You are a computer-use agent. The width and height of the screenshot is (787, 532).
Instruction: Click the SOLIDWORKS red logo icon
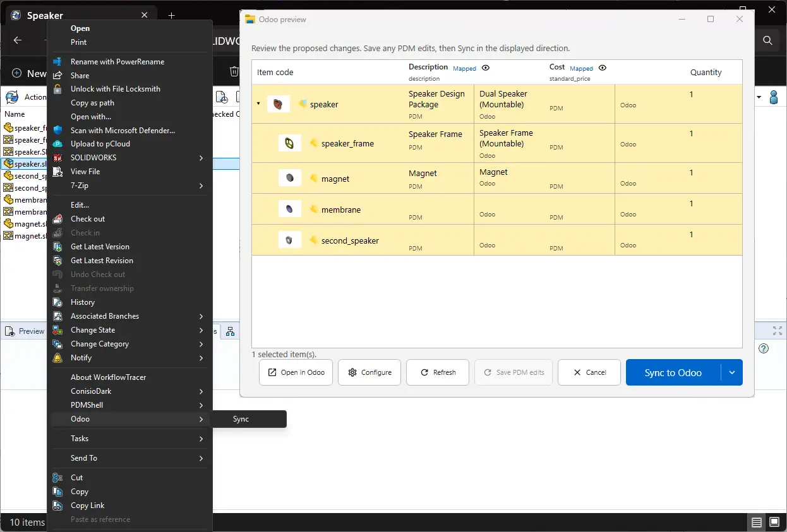point(57,158)
